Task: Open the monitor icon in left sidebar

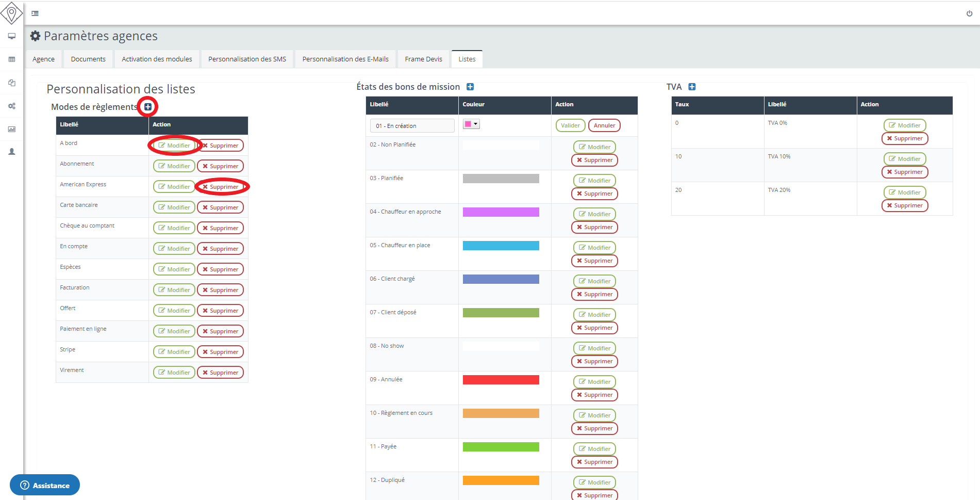Action: pyautogui.click(x=11, y=36)
